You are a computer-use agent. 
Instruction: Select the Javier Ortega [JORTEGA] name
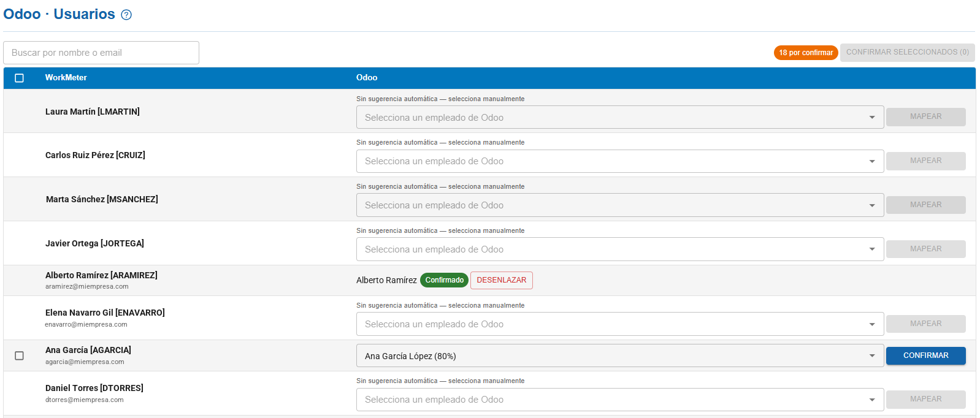coord(94,243)
